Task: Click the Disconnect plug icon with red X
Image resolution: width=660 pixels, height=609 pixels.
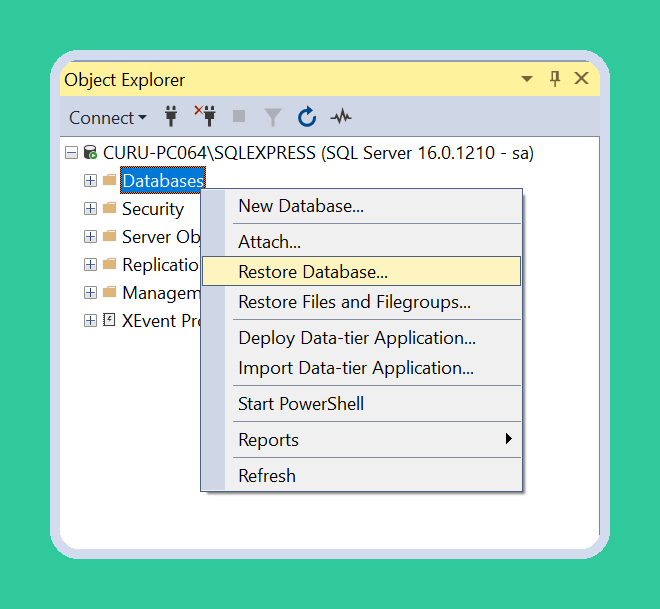Action: (205, 116)
